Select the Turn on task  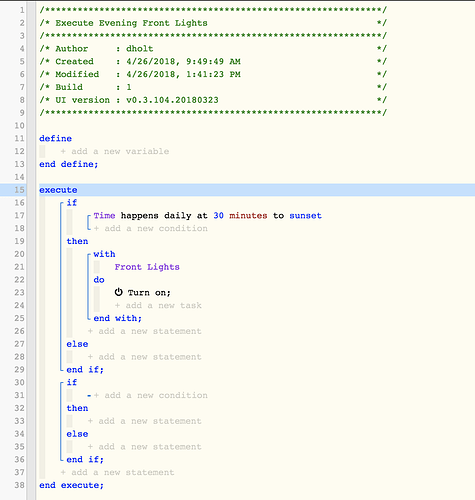click(149, 293)
